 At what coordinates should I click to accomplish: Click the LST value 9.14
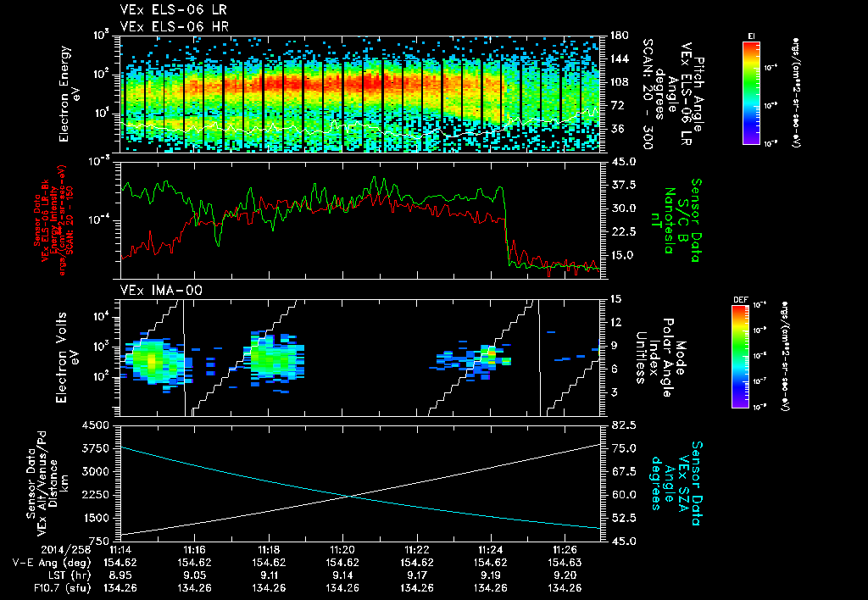click(x=342, y=575)
